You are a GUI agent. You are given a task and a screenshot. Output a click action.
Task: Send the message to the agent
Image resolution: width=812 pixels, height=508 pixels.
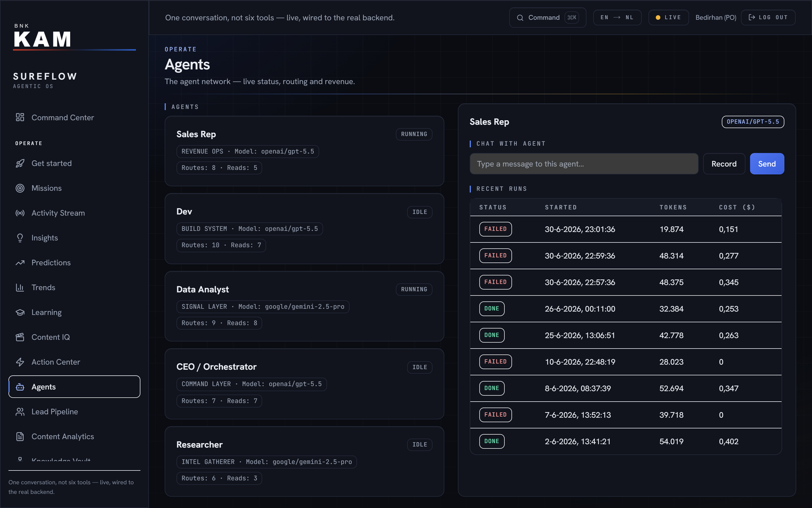pyautogui.click(x=767, y=164)
